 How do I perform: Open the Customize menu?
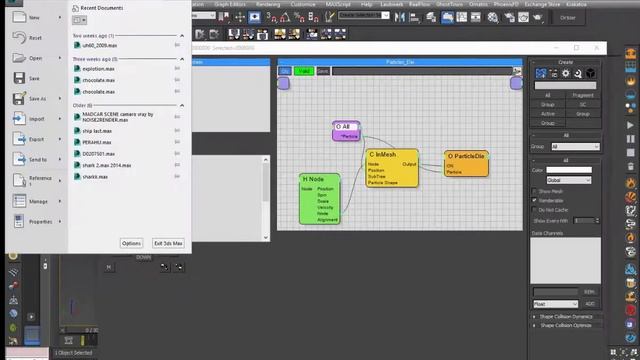303,4
